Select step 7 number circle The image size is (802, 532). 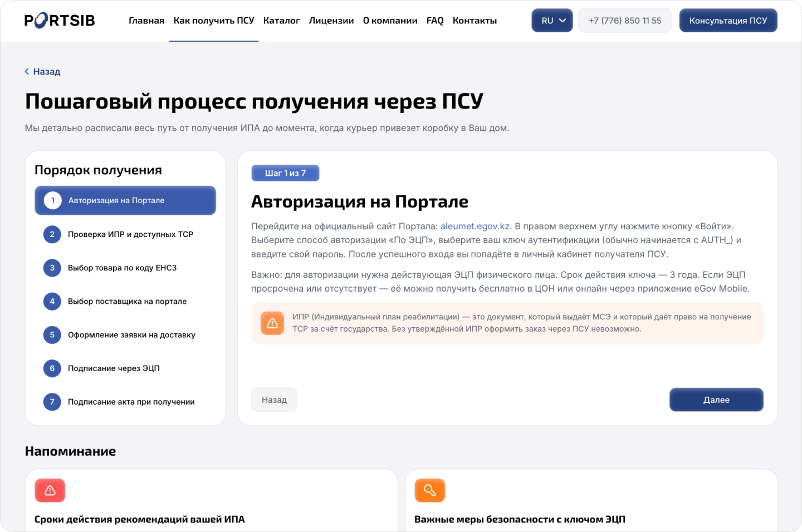[x=52, y=401]
